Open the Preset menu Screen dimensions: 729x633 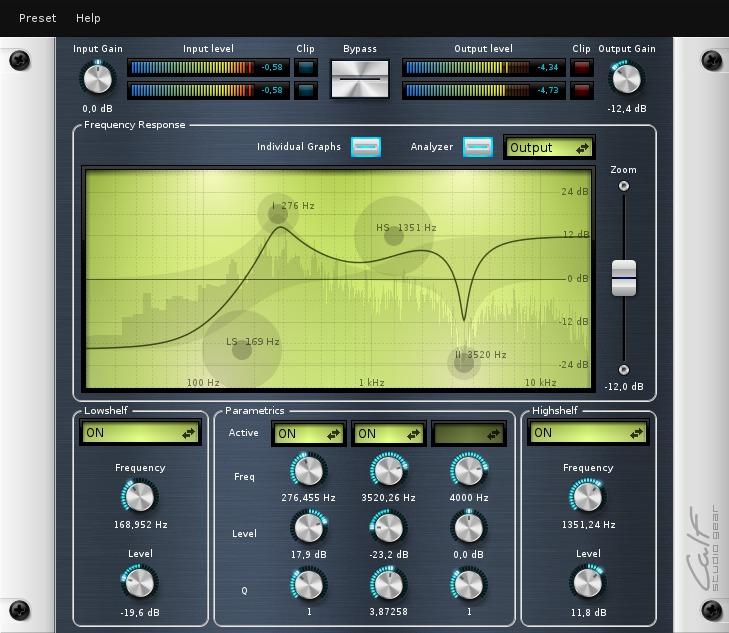tap(37, 18)
